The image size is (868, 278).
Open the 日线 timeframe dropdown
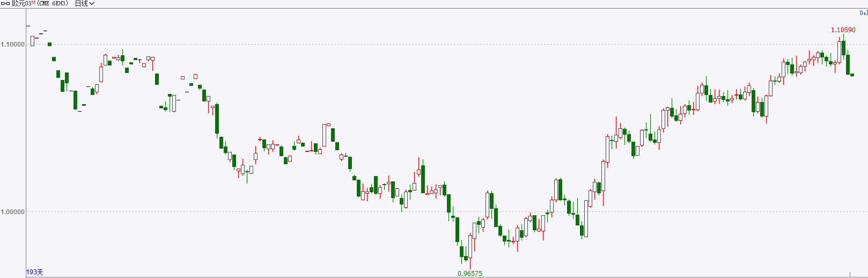(x=85, y=4)
